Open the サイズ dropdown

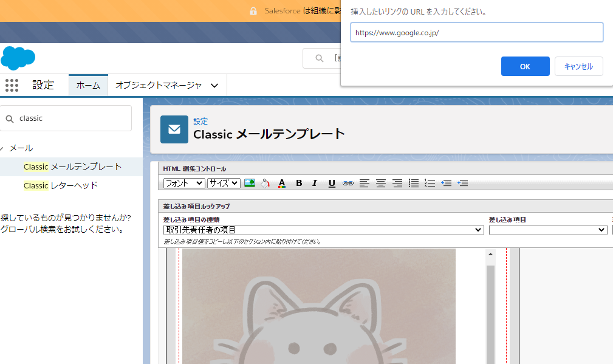[224, 183]
